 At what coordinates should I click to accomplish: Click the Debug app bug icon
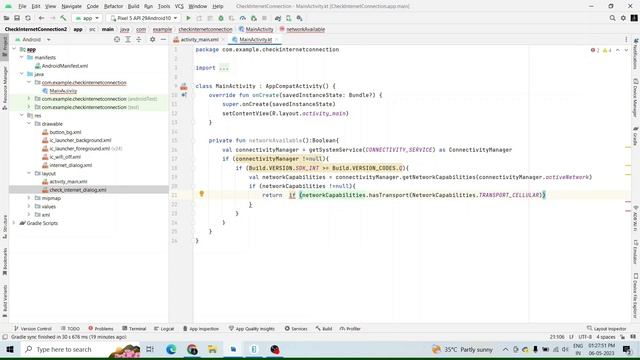point(221,18)
